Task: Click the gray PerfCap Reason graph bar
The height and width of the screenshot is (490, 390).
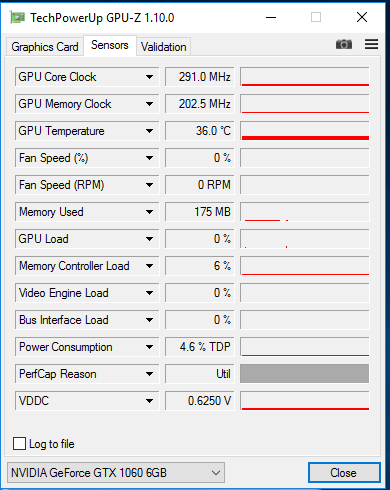Action: click(304, 374)
